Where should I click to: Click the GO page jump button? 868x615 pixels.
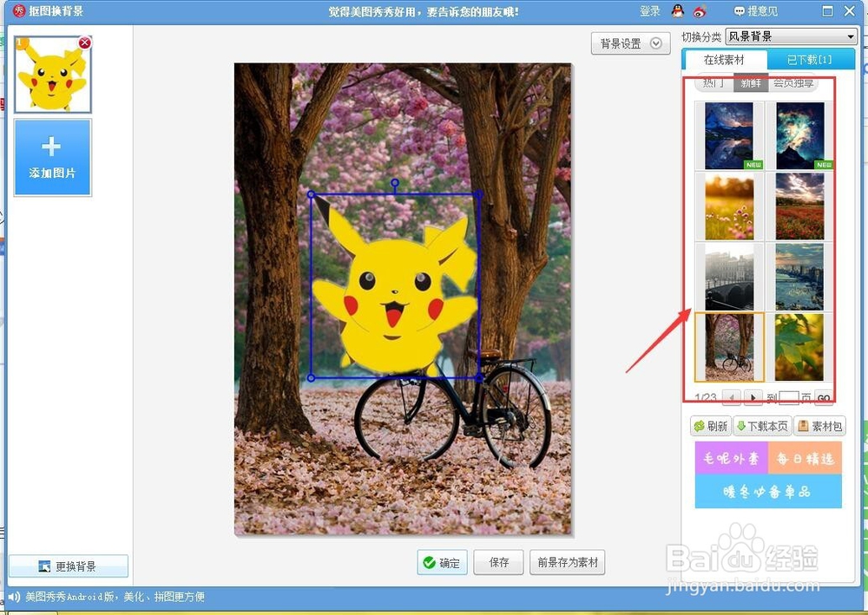[824, 397]
